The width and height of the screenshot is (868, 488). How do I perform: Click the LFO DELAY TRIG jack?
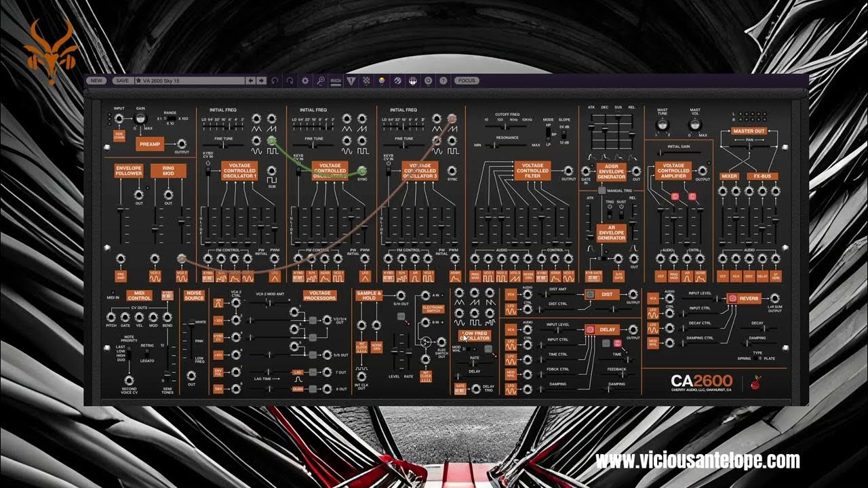pyautogui.click(x=475, y=388)
